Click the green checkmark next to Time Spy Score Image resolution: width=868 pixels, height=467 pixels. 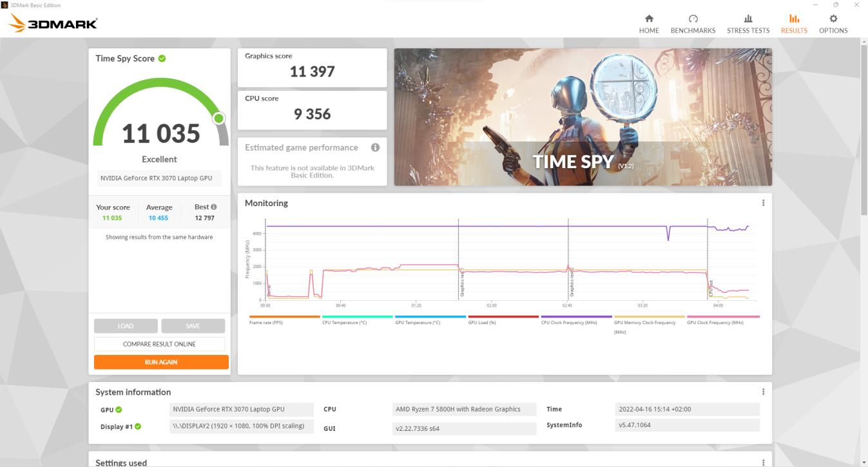(x=161, y=58)
